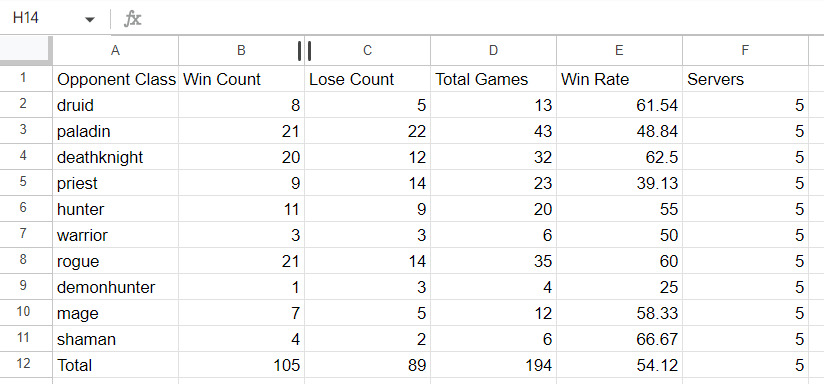The height and width of the screenshot is (384, 824).
Task: Click the select-all corner box
Action: pyautogui.click(x=26, y=50)
